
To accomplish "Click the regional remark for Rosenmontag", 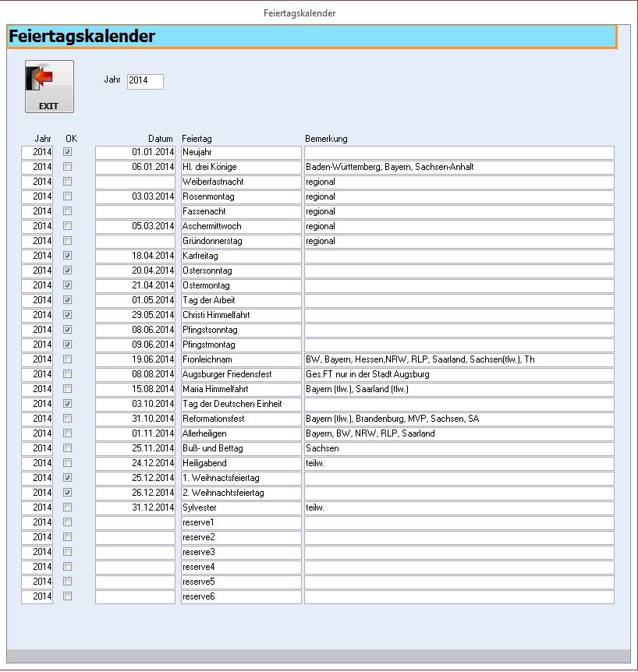I will (x=459, y=197).
